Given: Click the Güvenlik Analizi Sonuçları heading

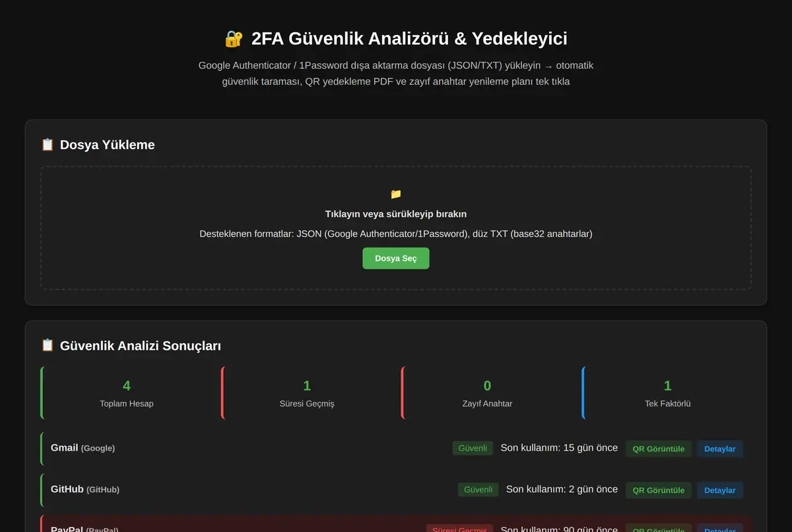Looking at the screenshot, I should click(x=141, y=345).
